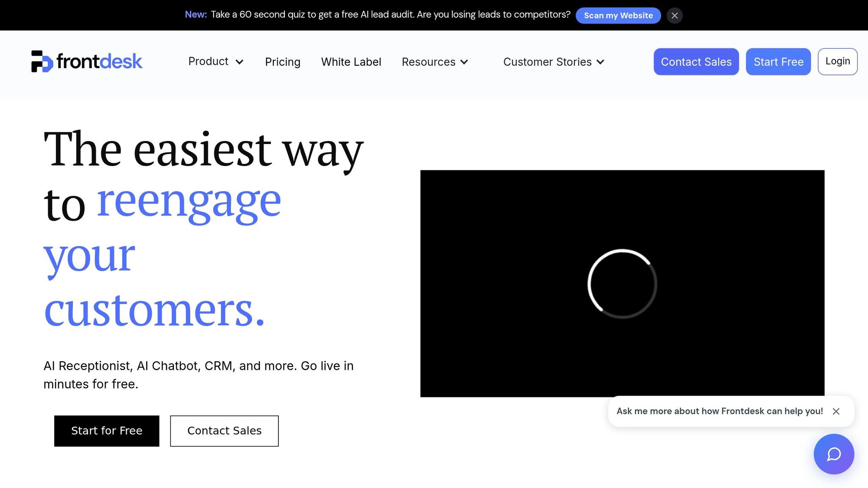Go to the Pricing page
Screen dimensions: 868x488
point(282,62)
